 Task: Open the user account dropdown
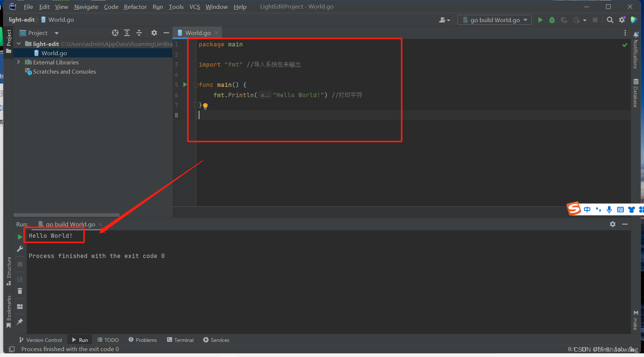445,20
